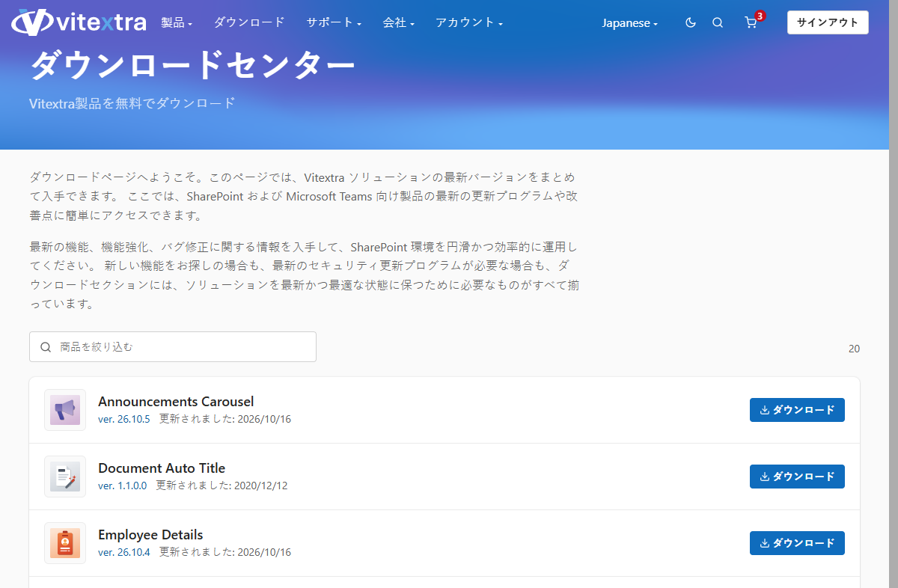Click the product count 20
898x588 pixels.
(854, 349)
